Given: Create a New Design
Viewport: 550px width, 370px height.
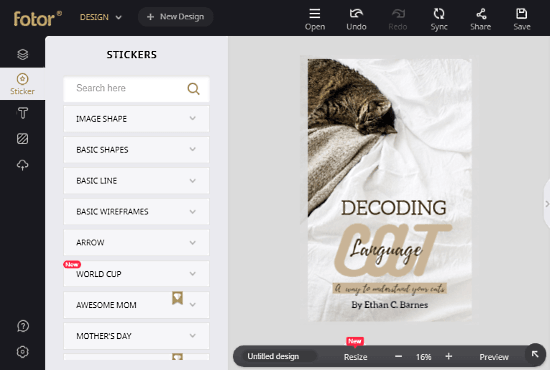Looking at the screenshot, I should (x=175, y=17).
